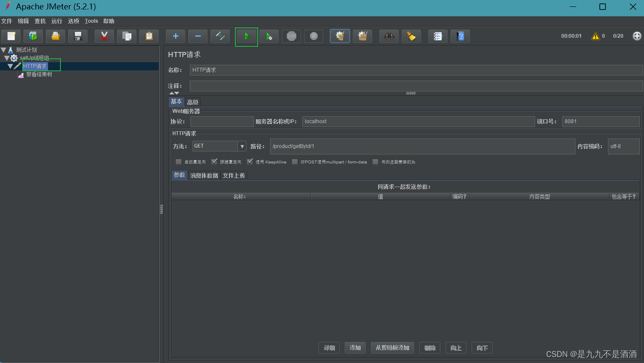
Task: Click the 从剪贴板添加 button
Action: pos(392,348)
